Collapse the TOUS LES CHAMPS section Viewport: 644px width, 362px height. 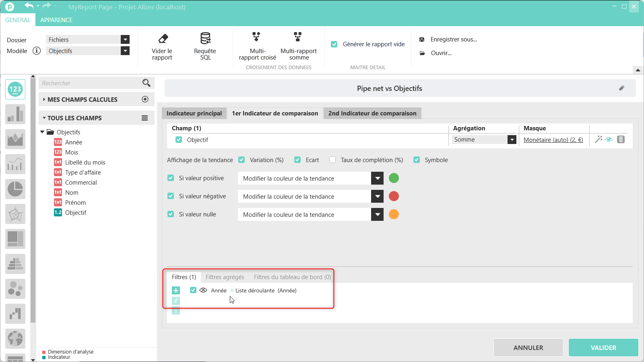point(44,118)
